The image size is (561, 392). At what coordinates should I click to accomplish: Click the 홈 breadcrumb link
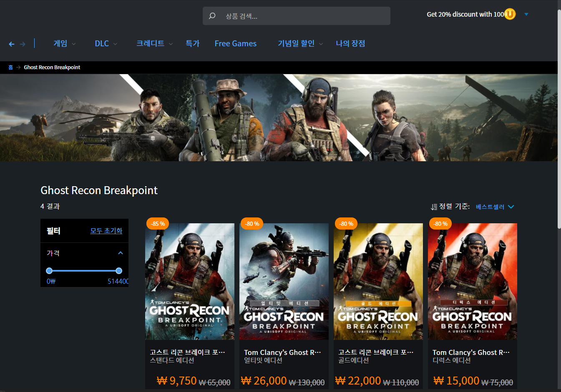(x=10, y=67)
